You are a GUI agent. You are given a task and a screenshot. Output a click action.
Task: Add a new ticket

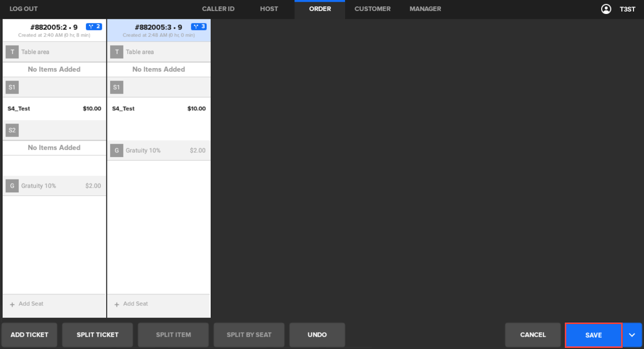[29, 335]
